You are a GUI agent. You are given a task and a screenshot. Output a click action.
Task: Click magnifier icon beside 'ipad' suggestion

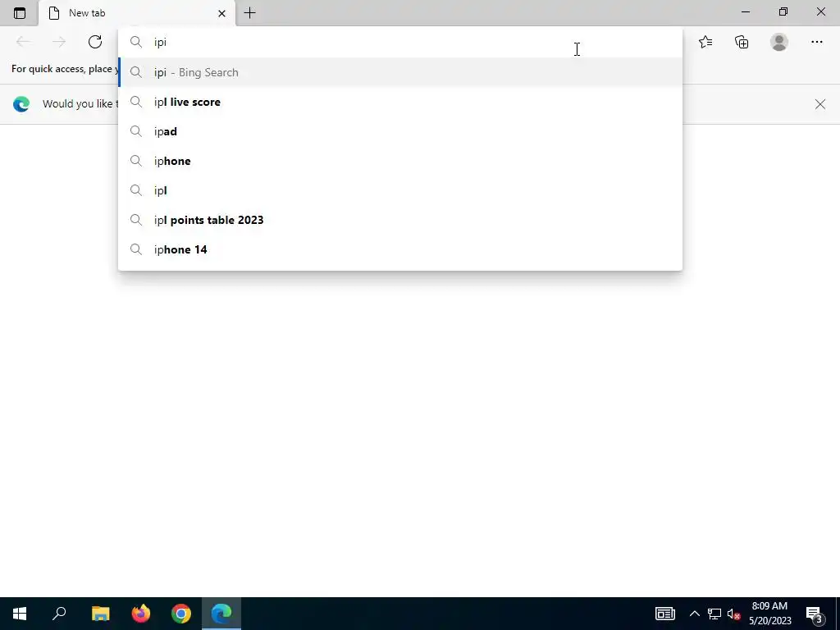[x=136, y=131]
